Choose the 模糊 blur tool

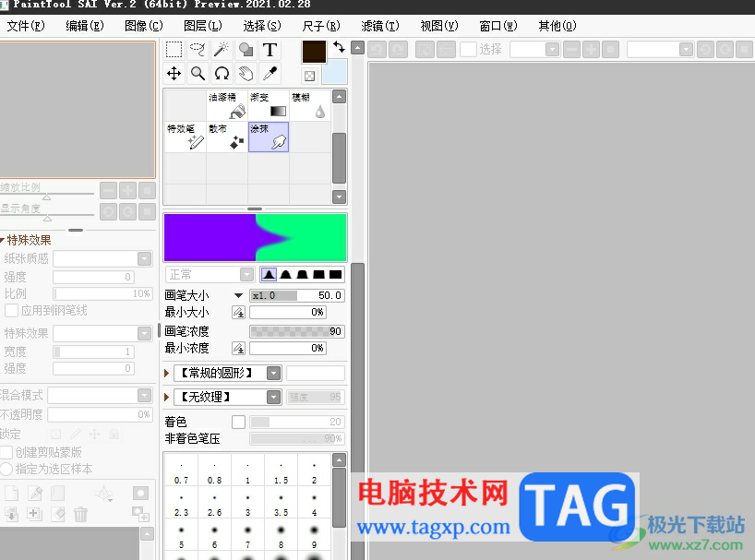309,105
